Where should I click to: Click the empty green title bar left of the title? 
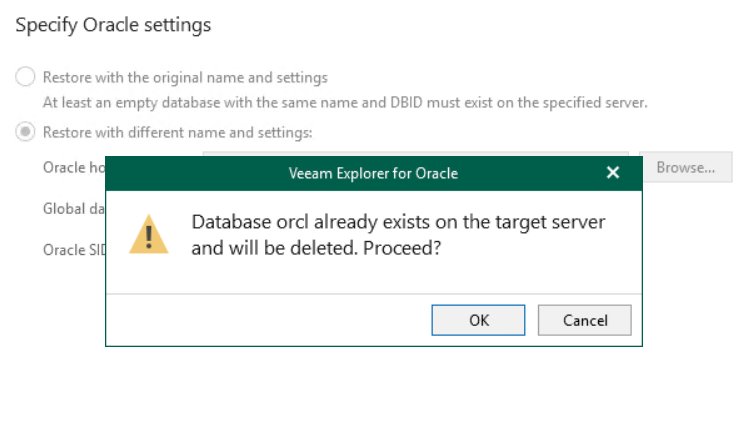click(x=190, y=173)
